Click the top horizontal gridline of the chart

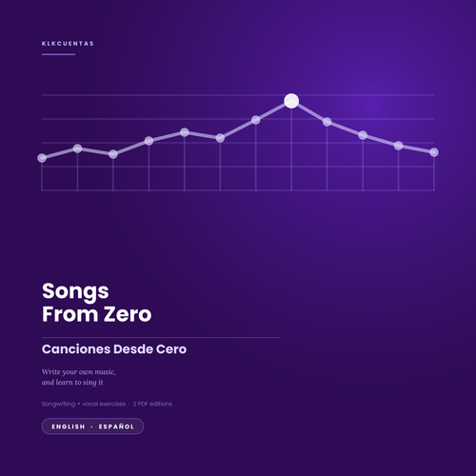tap(238, 95)
